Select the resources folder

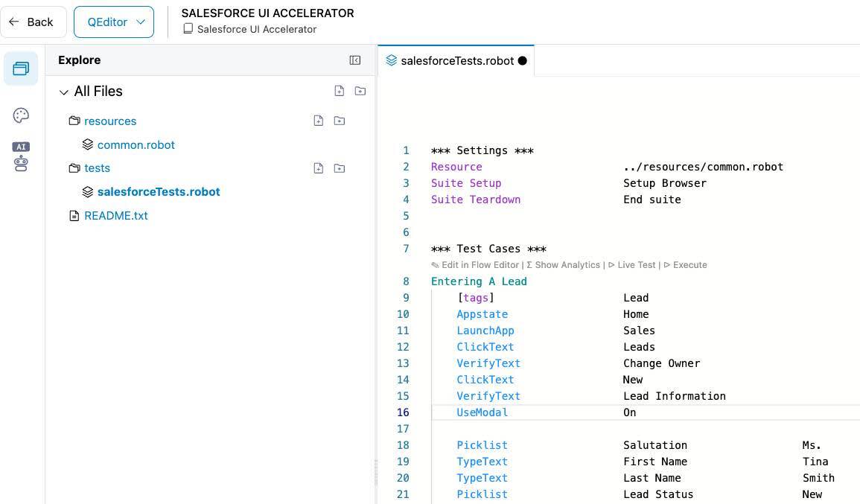click(x=110, y=121)
